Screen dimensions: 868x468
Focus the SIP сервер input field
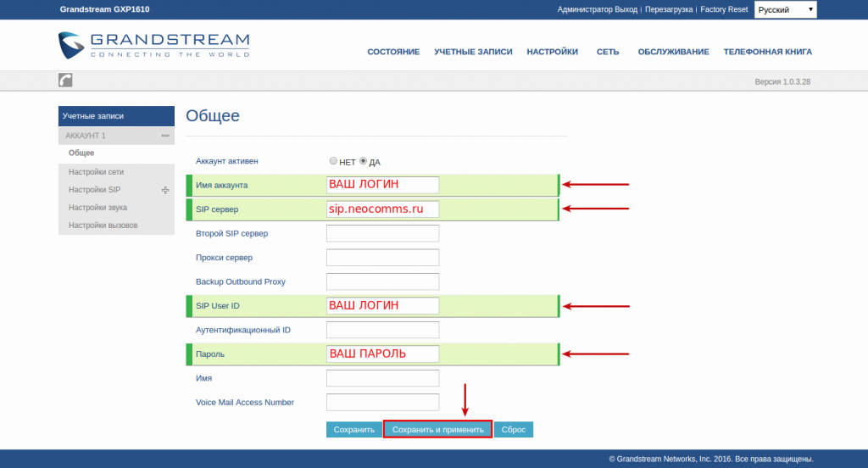coord(382,209)
